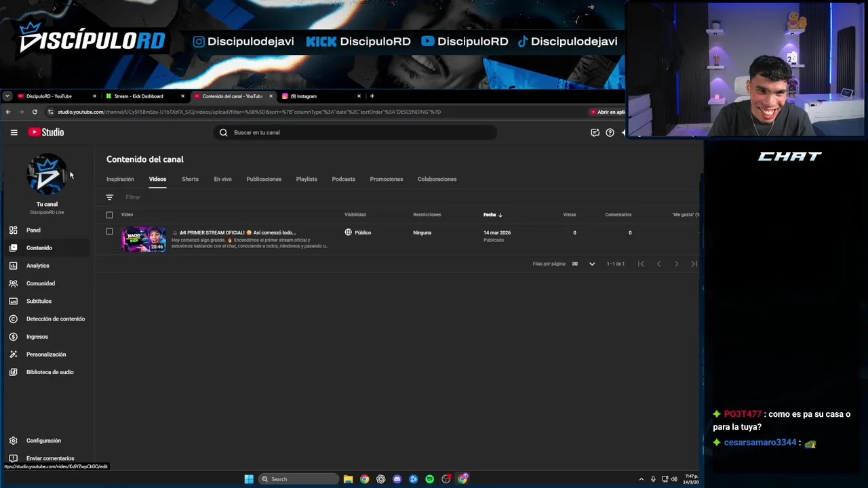This screenshot has width=868, height=488.
Task: Switch to the Instagram browser tab
Action: click(320, 96)
